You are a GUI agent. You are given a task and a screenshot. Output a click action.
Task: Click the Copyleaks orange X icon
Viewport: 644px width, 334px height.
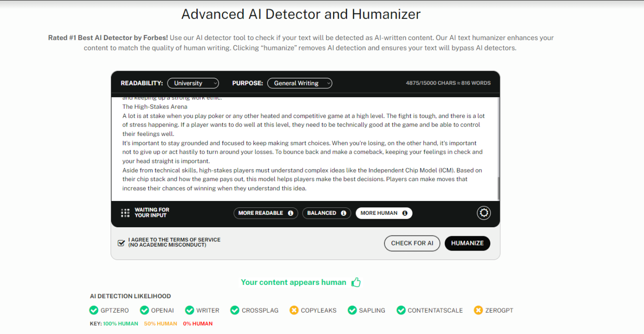pyautogui.click(x=294, y=310)
